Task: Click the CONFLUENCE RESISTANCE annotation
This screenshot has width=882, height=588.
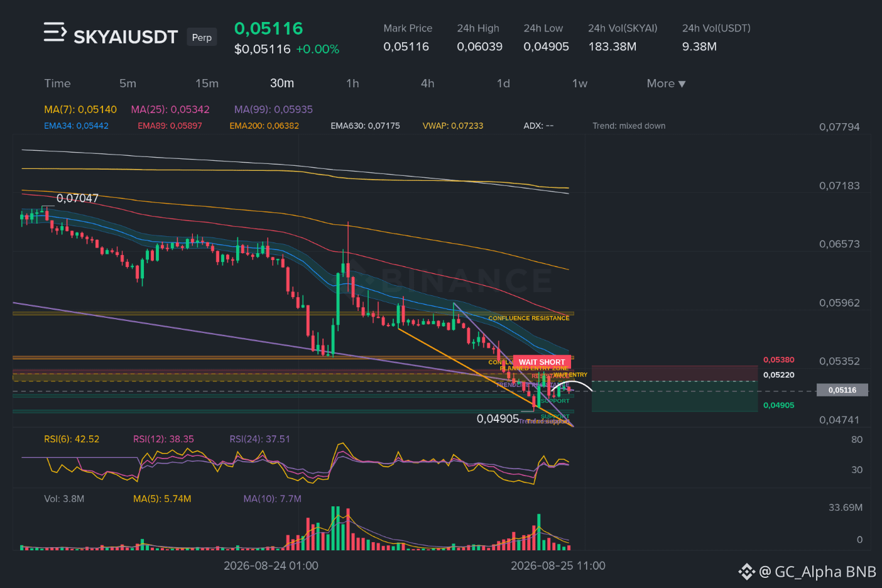Action: (529, 318)
